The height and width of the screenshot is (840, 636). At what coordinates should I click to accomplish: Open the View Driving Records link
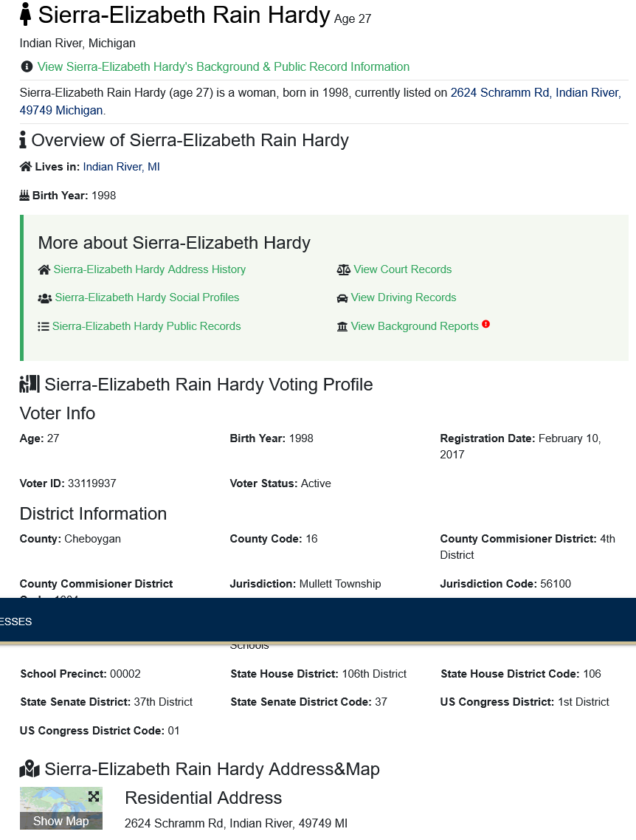[x=404, y=297]
